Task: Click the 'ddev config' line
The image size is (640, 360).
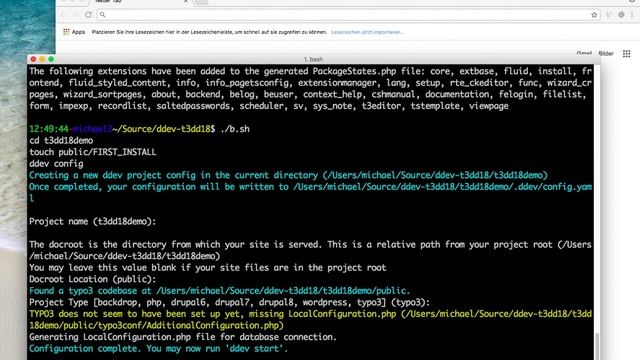Action: pyautogui.click(x=56, y=164)
